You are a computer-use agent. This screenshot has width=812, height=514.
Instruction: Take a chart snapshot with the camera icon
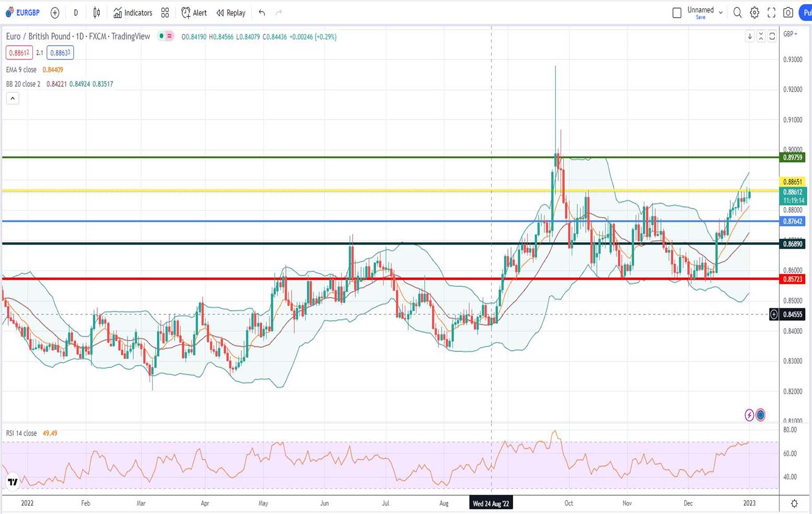pos(788,13)
